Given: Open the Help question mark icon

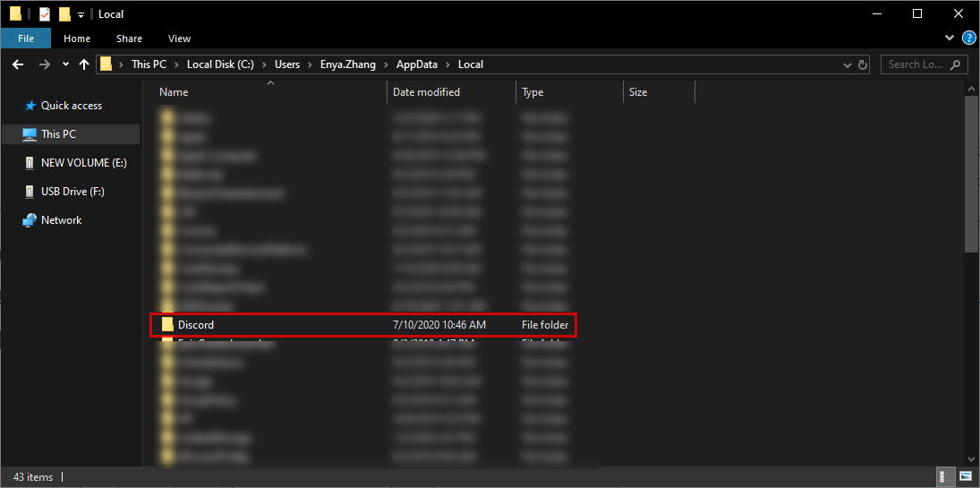Looking at the screenshot, I should (x=968, y=39).
